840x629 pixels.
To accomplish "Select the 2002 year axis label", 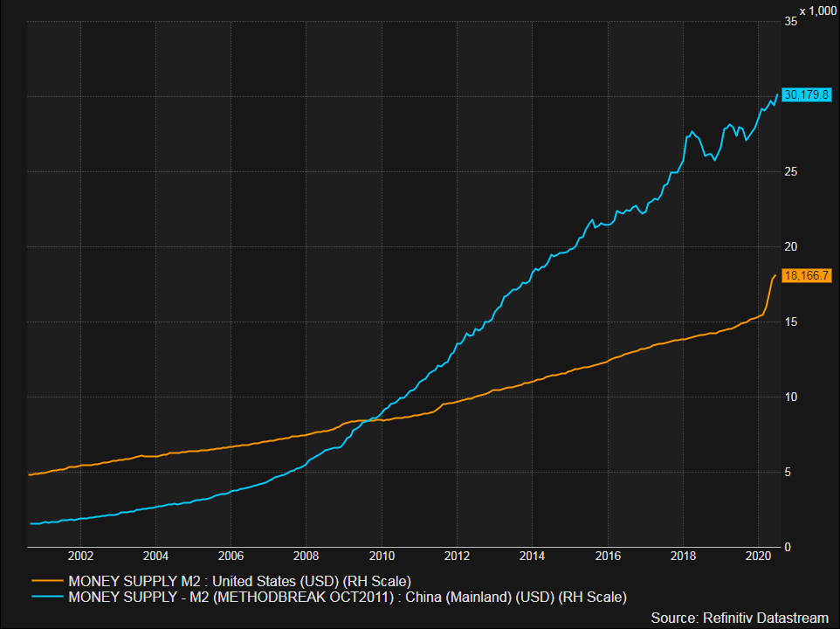I will click(x=80, y=556).
